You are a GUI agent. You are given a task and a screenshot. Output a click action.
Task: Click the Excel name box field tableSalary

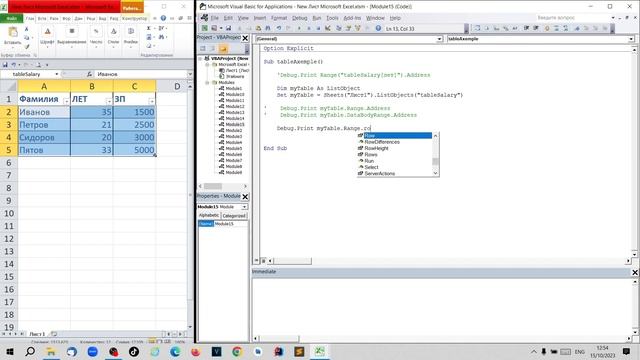(x=27, y=74)
